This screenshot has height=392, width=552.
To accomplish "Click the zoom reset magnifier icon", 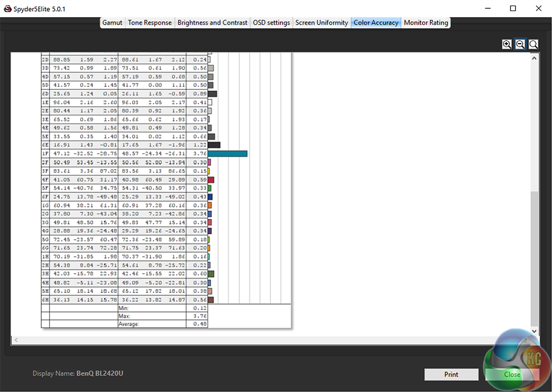I will coord(533,44).
